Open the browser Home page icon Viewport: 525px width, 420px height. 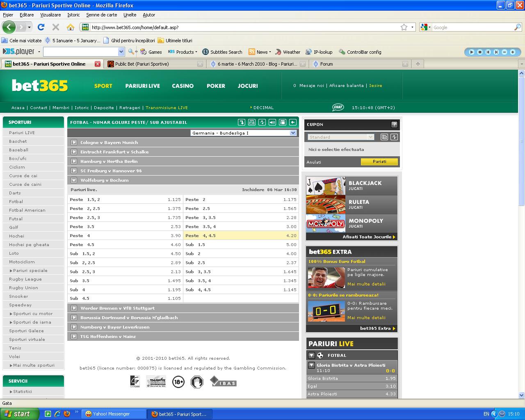(x=71, y=27)
